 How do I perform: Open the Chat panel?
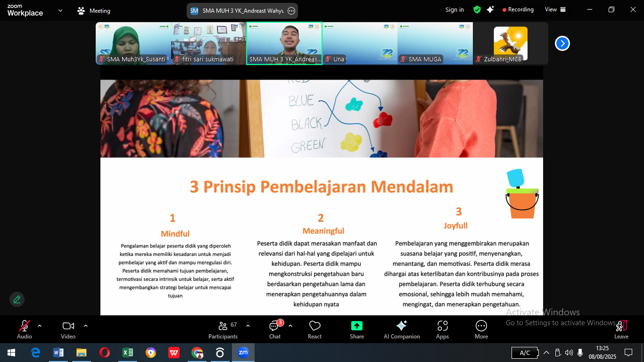pyautogui.click(x=275, y=329)
